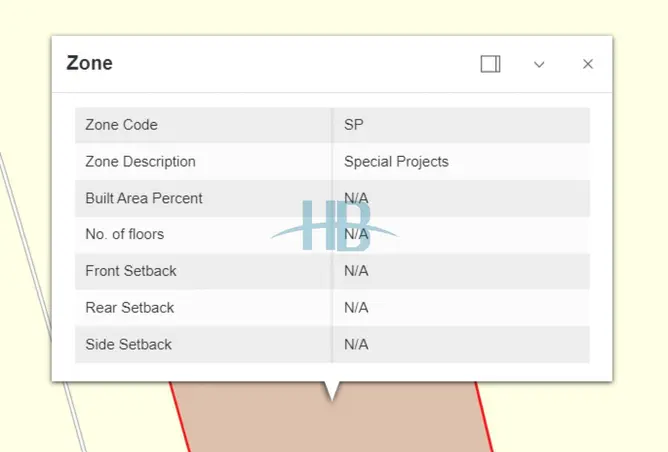
Task: Close the Zone popup
Action: (x=588, y=64)
